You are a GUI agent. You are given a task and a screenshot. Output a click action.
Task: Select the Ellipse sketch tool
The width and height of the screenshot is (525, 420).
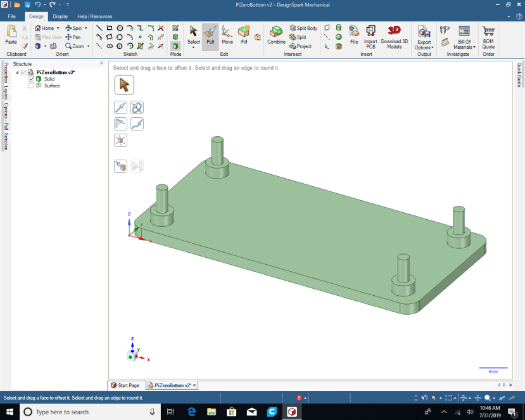click(x=110, y=46)
